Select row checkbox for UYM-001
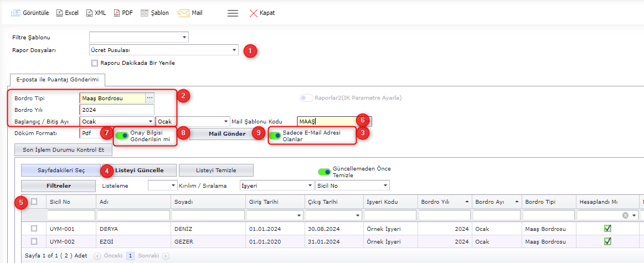This screenshot has width=644, height=263. coord(34,229)
